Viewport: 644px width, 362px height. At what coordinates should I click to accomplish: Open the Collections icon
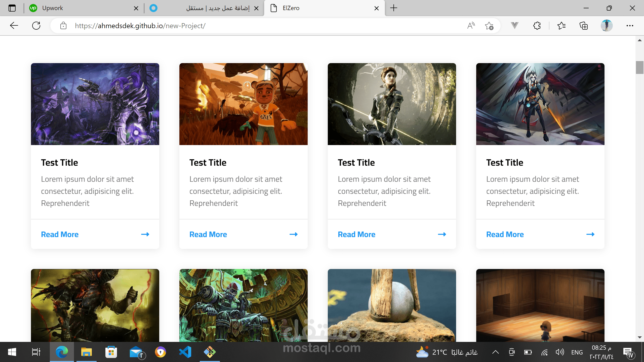coord(584,26)
